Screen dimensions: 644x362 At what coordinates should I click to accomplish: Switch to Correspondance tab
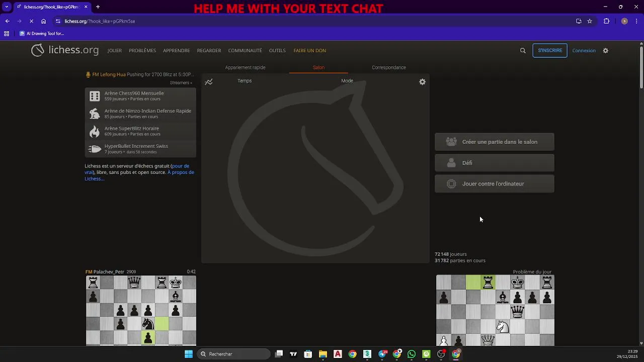(389, 67)
